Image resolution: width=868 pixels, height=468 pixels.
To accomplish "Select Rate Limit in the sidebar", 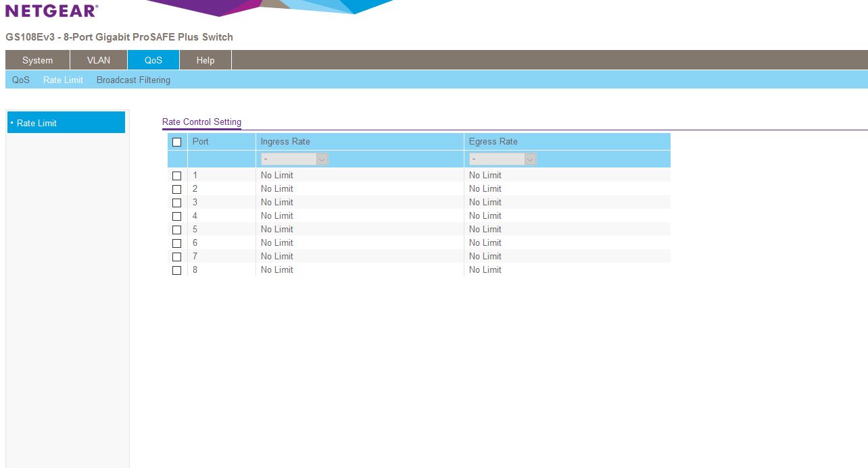I will pos(66,122).
